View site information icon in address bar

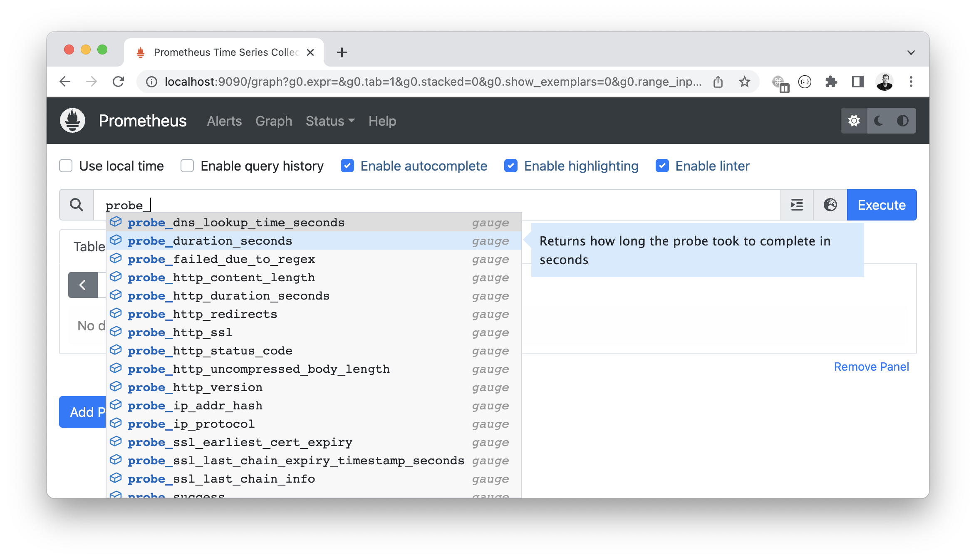[x=152, y=82]
